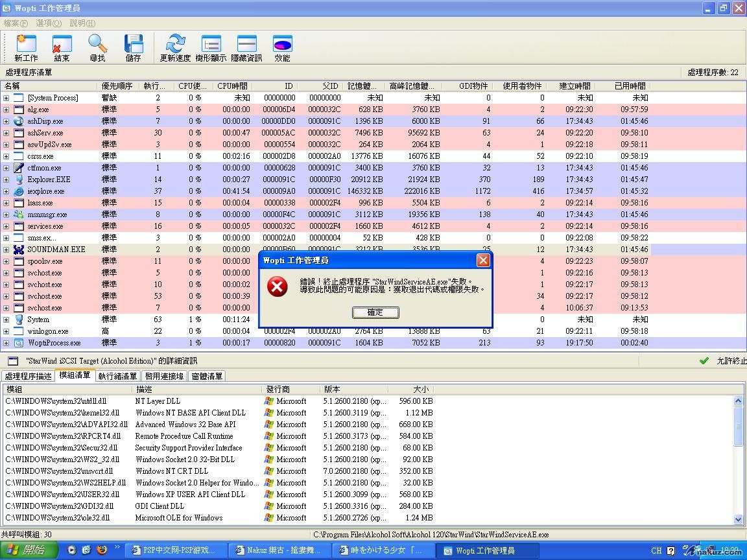Click the 結束 (end process) toolbar icon

[x=62, y=44]
